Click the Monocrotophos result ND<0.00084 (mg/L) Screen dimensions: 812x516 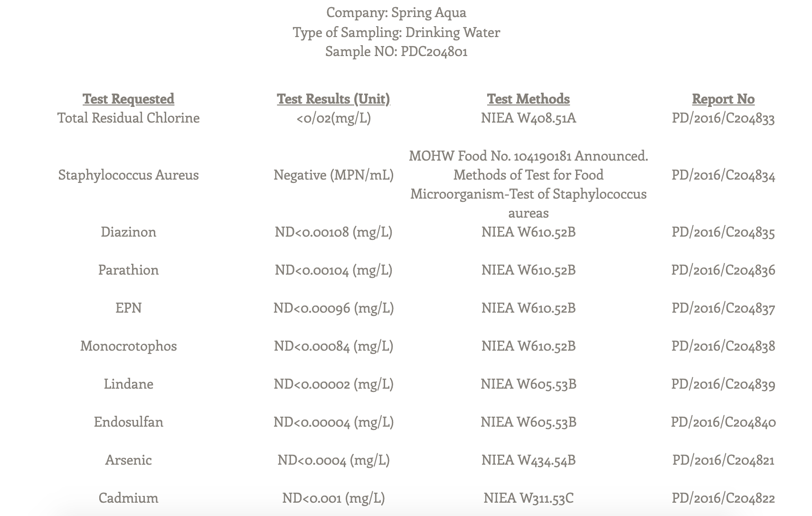(x=333, y=346)
